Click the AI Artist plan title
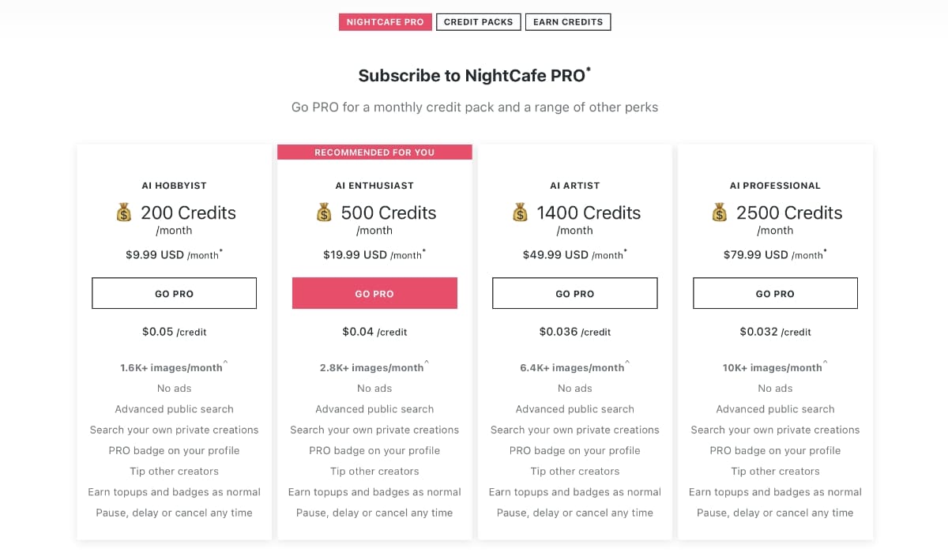Screen dimensions: 948x560 (x=575, y=186)
